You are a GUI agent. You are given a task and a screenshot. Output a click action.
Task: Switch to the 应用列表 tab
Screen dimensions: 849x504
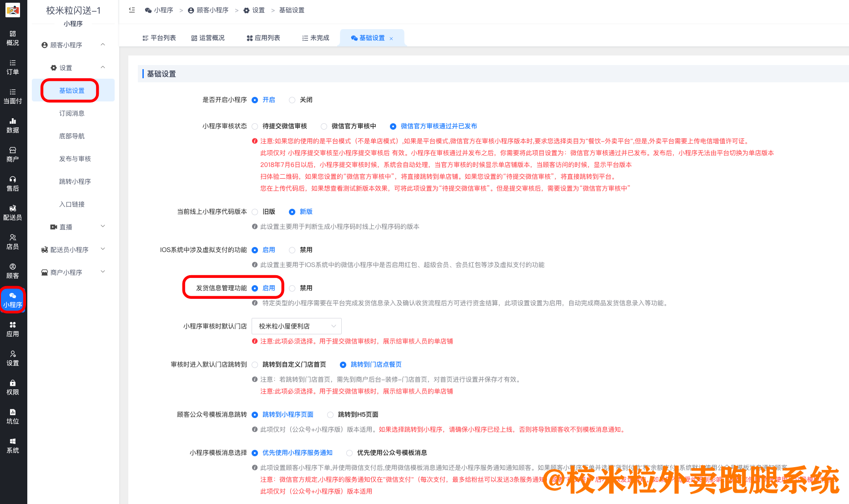263,38
